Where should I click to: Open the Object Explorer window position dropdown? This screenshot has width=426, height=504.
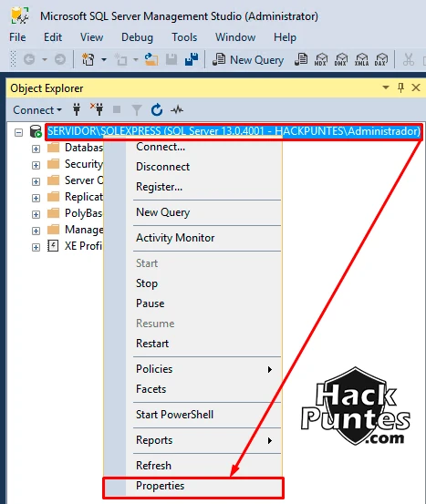coord(386,87)
